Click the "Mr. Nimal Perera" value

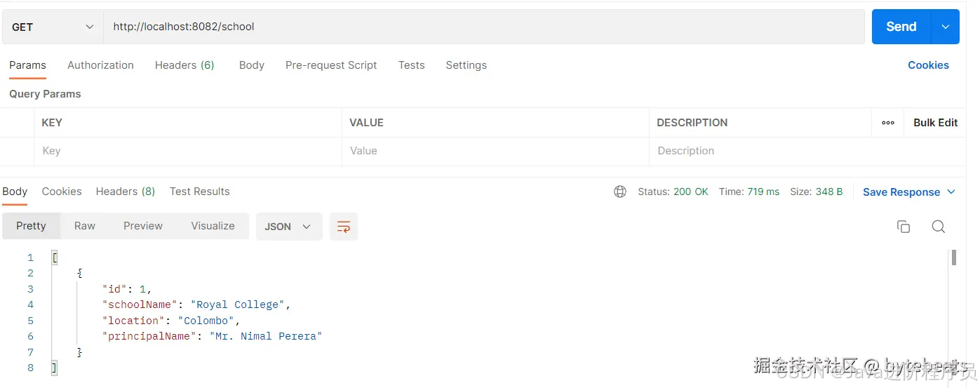(x=265, y=336)
